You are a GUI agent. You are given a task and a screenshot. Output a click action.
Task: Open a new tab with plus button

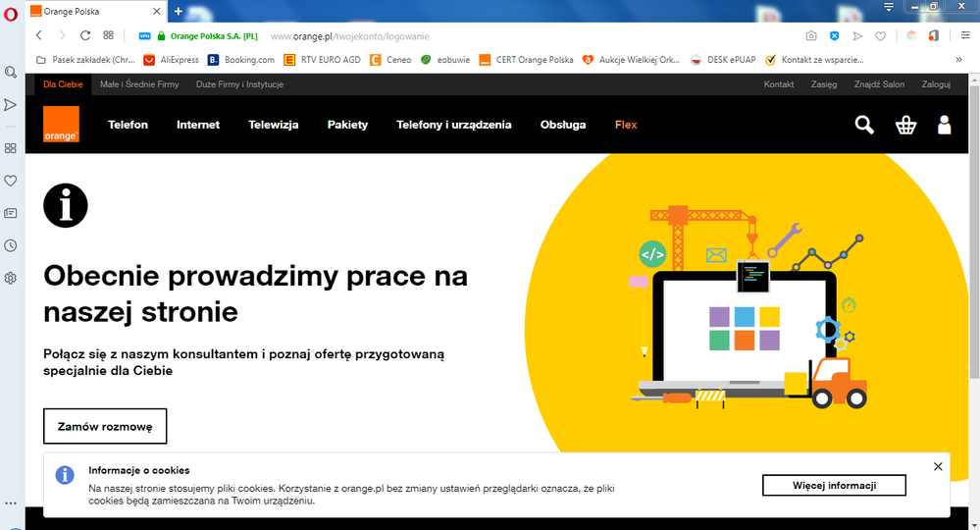pyautogui.click(x=179, y=11)
